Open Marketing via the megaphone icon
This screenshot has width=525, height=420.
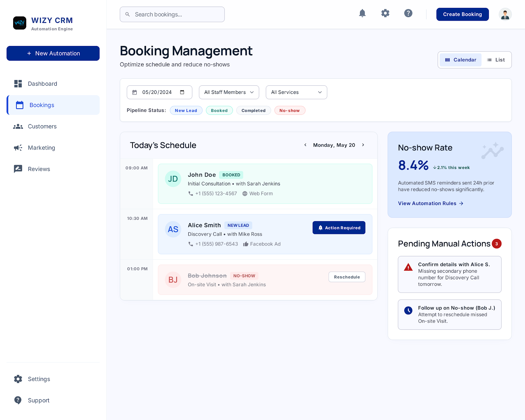(18, 148)
